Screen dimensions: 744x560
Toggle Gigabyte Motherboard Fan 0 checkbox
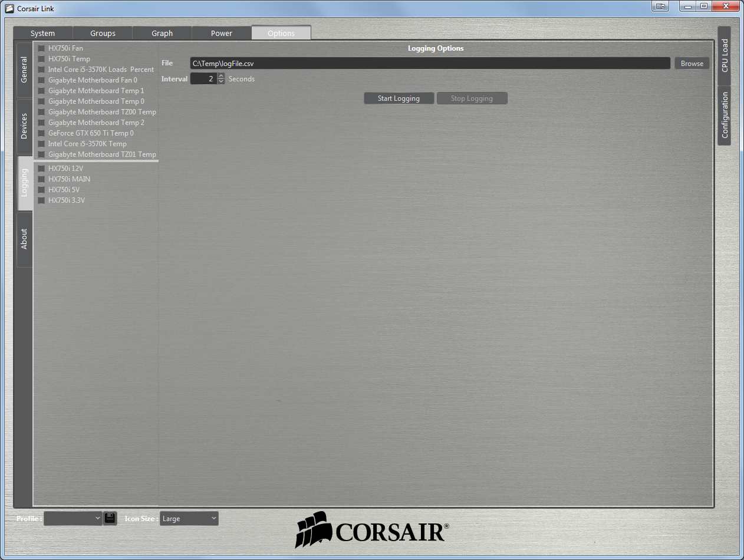pyautogui.click(x=41, y=80)
